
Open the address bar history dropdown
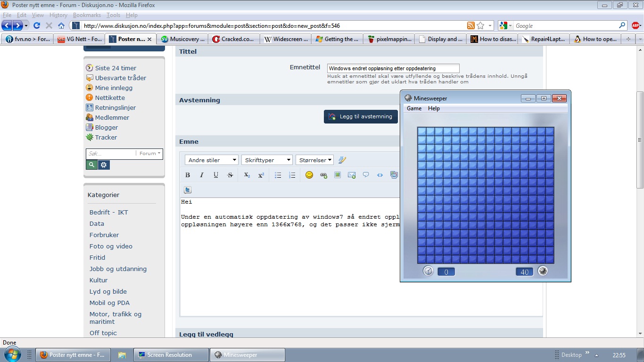click(490, 25)
